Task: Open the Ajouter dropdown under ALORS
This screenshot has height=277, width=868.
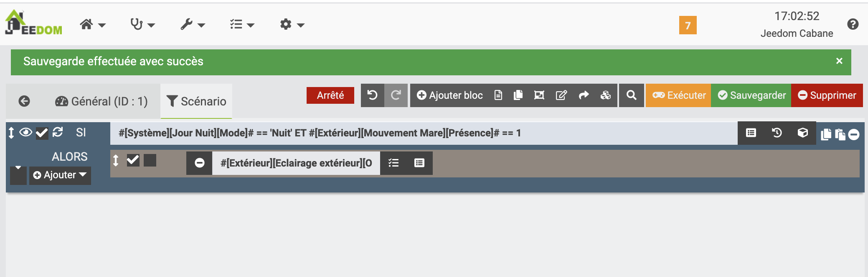Action: [60, 175]
